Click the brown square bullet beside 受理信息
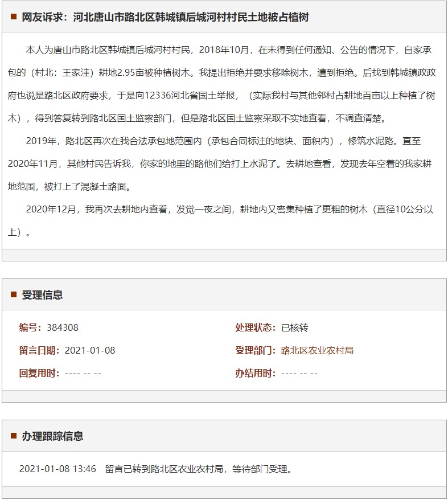The width and height of the screenshot is (448, 500). pos(13,294)
